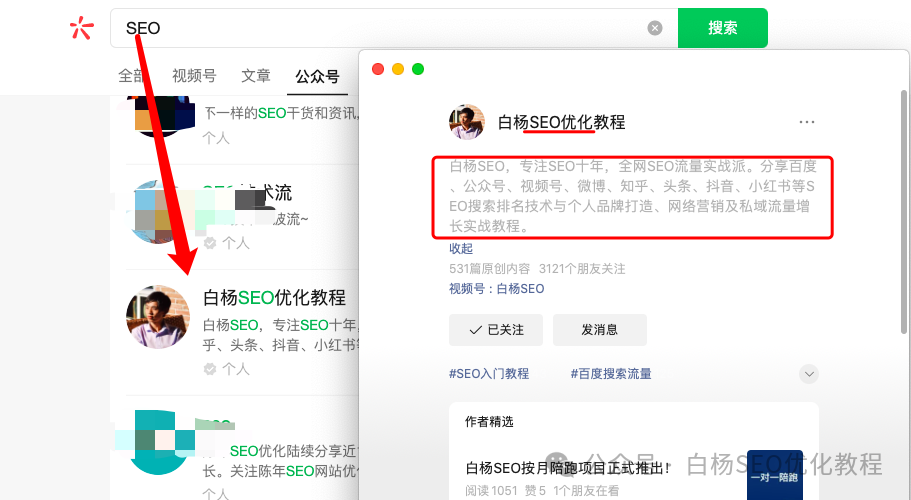This screenshot has height=500, width=911.
Task: Open the #百度搜索流量 hashtag link
Action: [611, 374]
